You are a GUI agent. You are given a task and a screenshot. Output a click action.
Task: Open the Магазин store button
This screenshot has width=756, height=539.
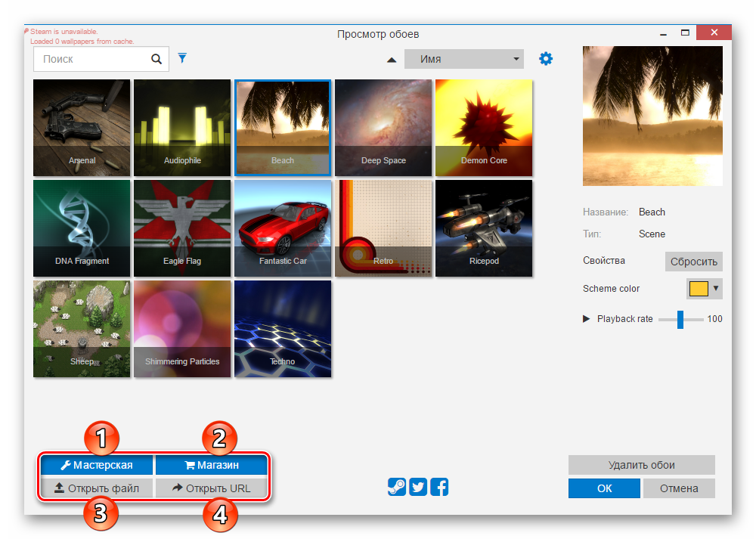click(x=211, y=465)
